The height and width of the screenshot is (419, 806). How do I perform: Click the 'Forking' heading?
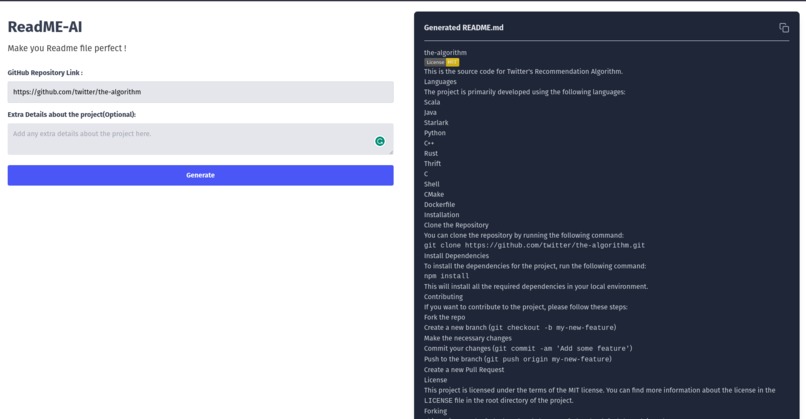click(435, 411)
